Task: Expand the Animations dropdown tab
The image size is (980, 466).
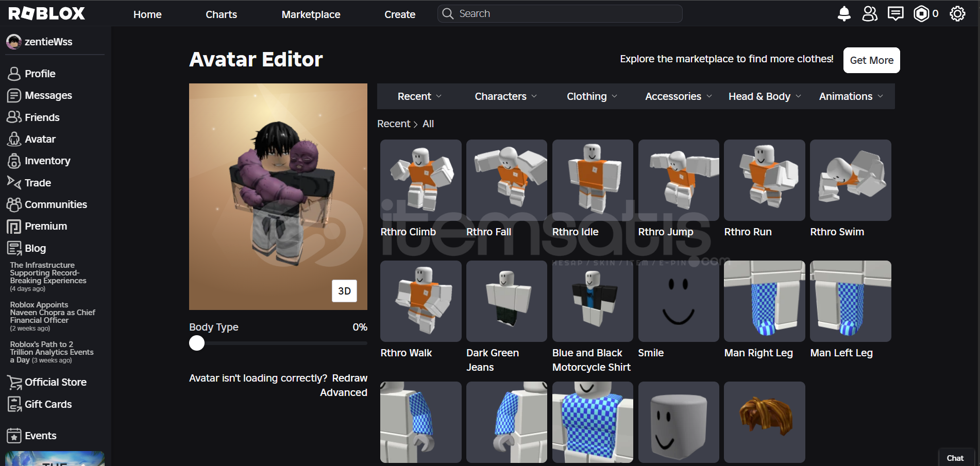Action: point(851,96)
